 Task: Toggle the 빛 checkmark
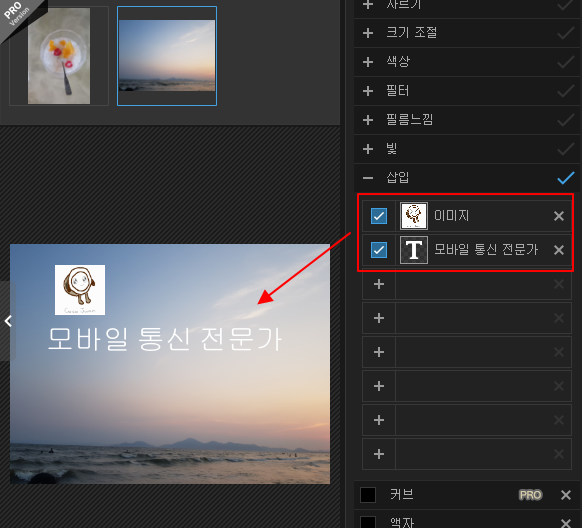pos(566,149)
